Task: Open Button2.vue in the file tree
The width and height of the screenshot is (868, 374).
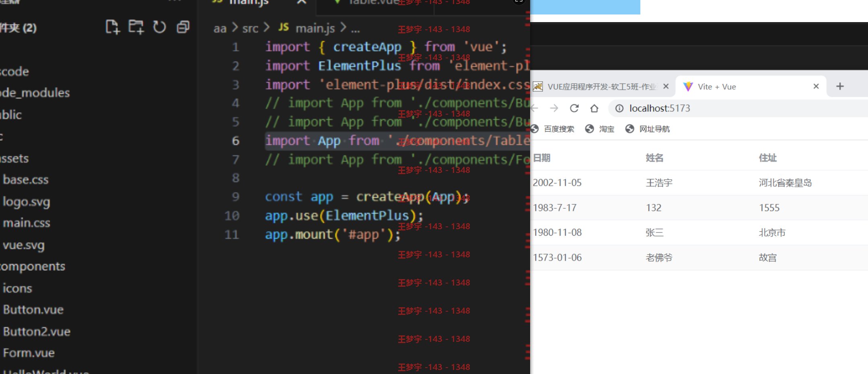Action: click(37, 331)
